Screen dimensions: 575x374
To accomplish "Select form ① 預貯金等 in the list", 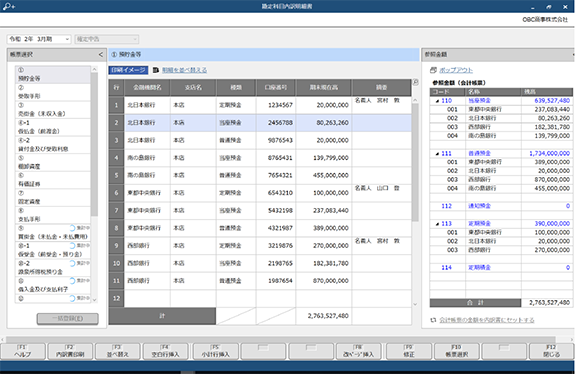I will coord(53,74).
